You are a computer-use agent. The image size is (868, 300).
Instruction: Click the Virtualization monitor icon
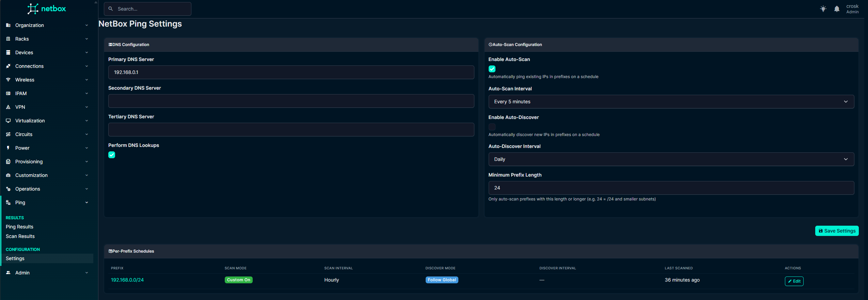click(x=8, y=121)
